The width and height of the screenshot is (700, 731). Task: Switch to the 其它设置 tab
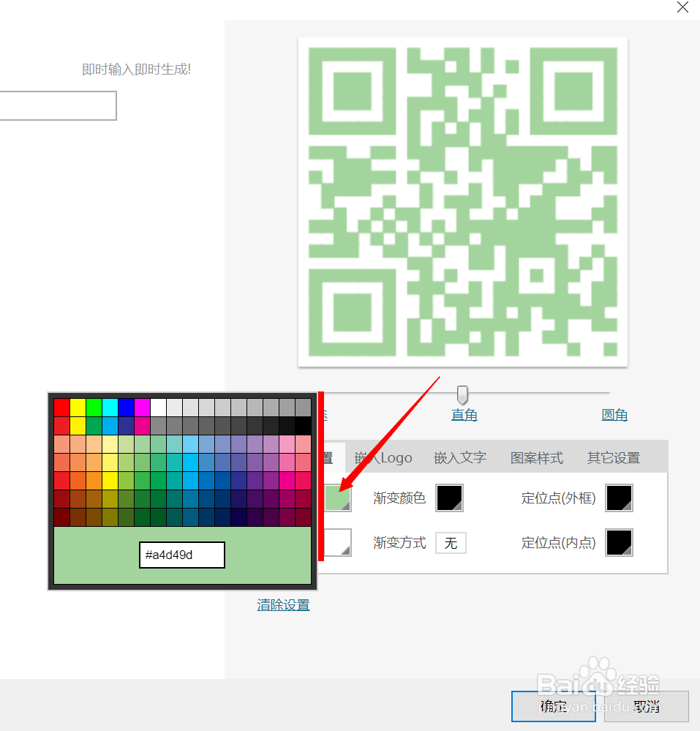[613, 458]
